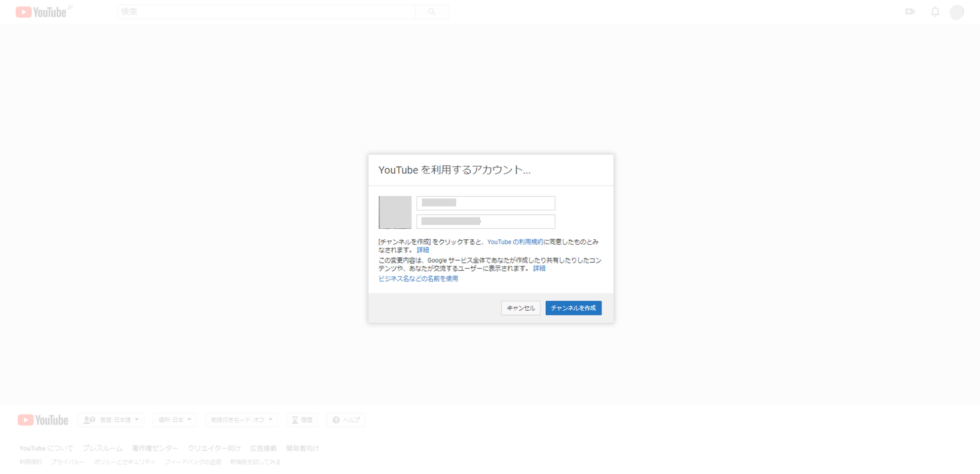Open the 詳細 link after なされます
The width and height of the screenshot is (980, 474).
[x=423, y=250]
